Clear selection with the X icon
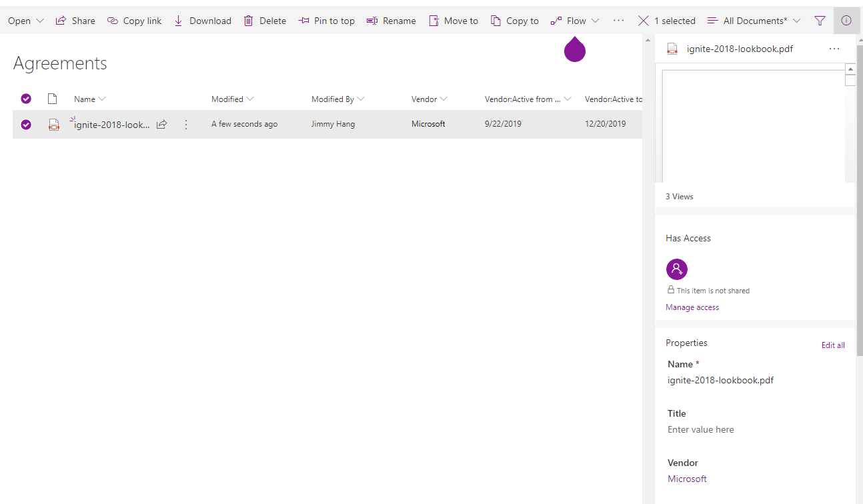Screen dimensions: 863x504 (x=643, y=21)
